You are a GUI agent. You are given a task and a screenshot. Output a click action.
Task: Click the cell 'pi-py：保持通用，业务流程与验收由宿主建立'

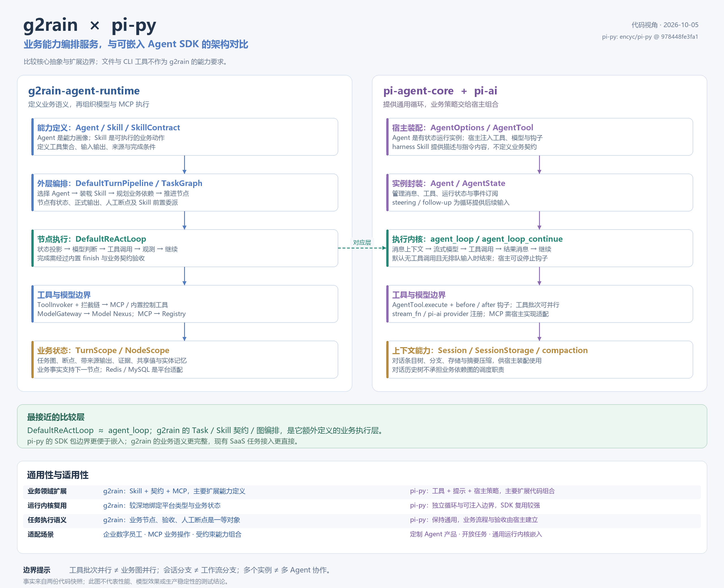pyautogui.click(x=474, y=520)
